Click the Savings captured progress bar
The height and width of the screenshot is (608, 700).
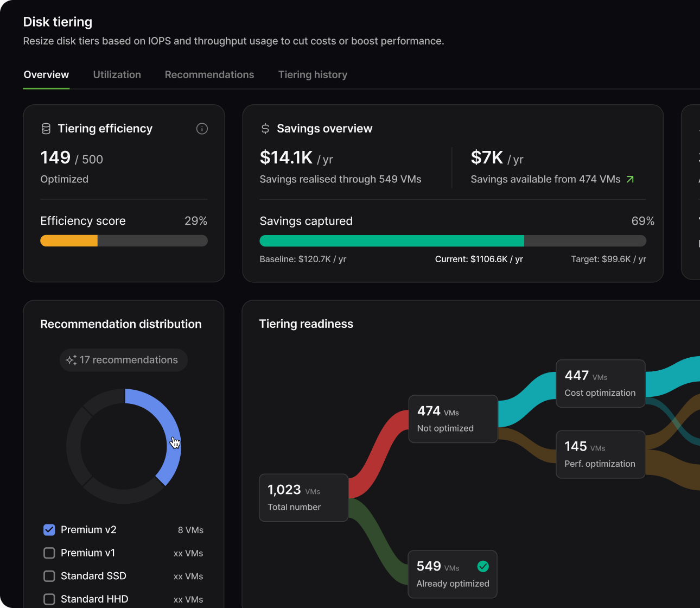click(x=453, y=241)
